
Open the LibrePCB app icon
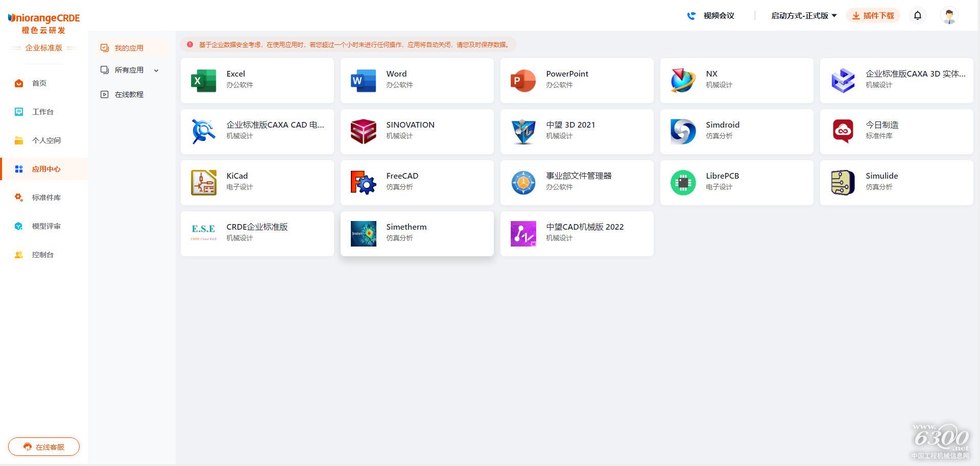[683, 183]
